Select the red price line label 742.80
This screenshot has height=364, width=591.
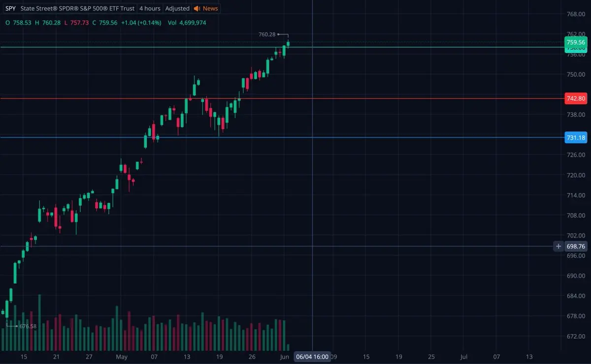(x=576, y=98)
